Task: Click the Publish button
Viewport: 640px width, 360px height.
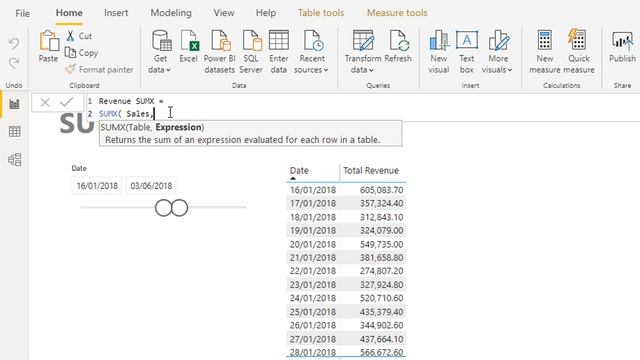Action: (622, 47)
